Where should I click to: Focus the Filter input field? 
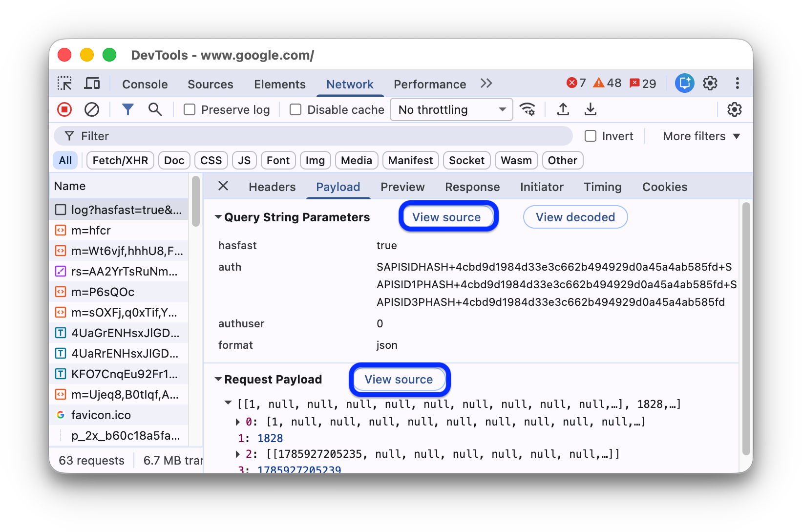313,136
